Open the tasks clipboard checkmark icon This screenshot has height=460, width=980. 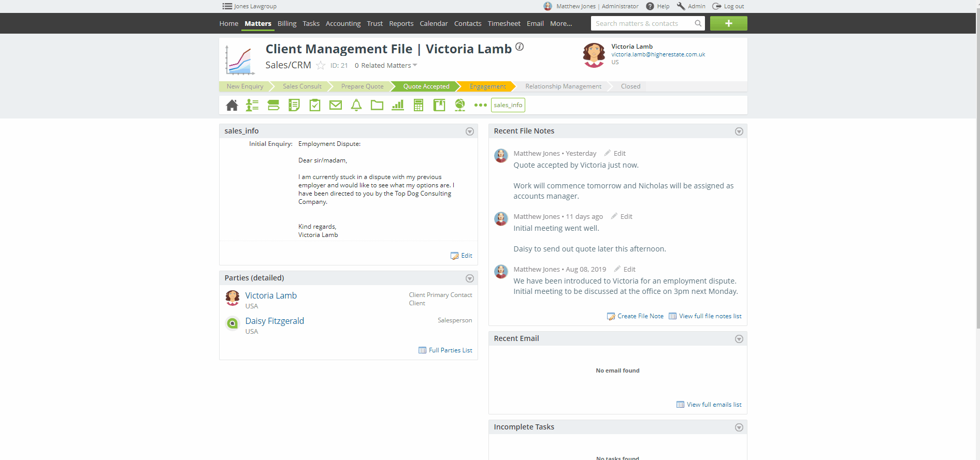[314, 106]
